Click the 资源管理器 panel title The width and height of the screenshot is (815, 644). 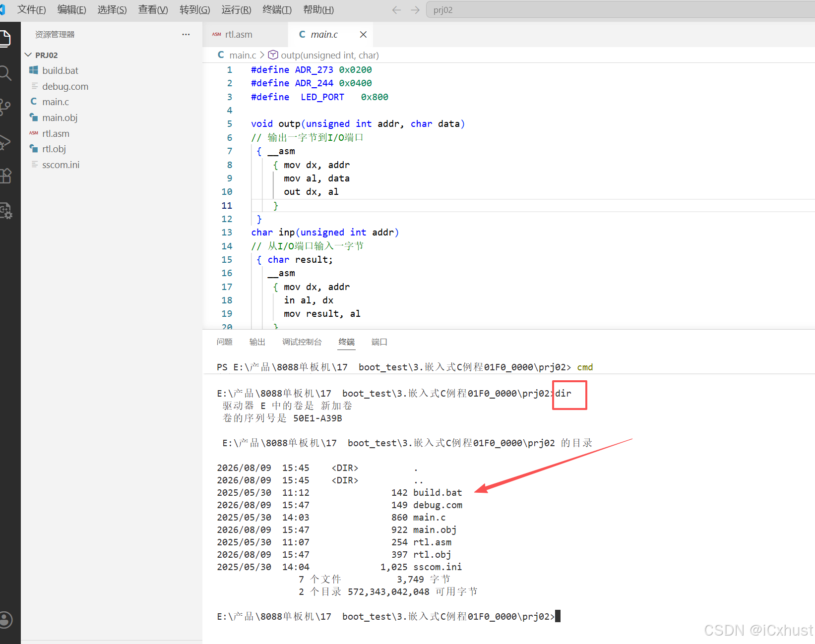click(55, 34)
